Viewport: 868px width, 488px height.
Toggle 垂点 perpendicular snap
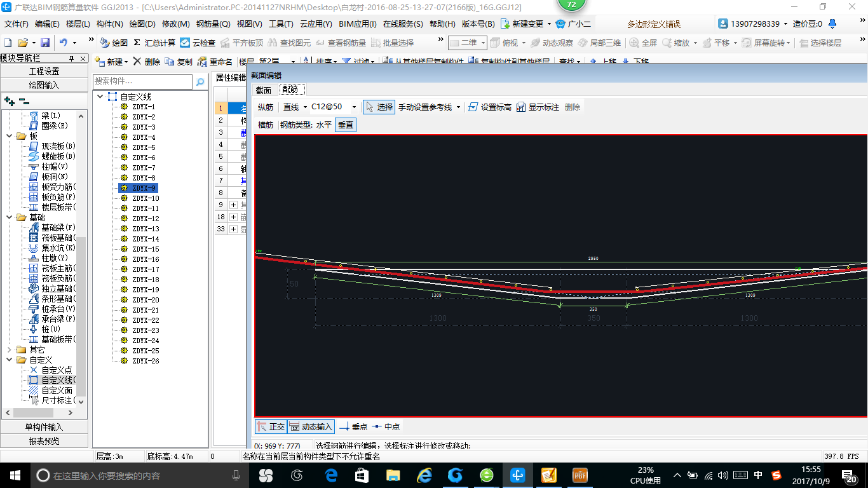point(353,426)
